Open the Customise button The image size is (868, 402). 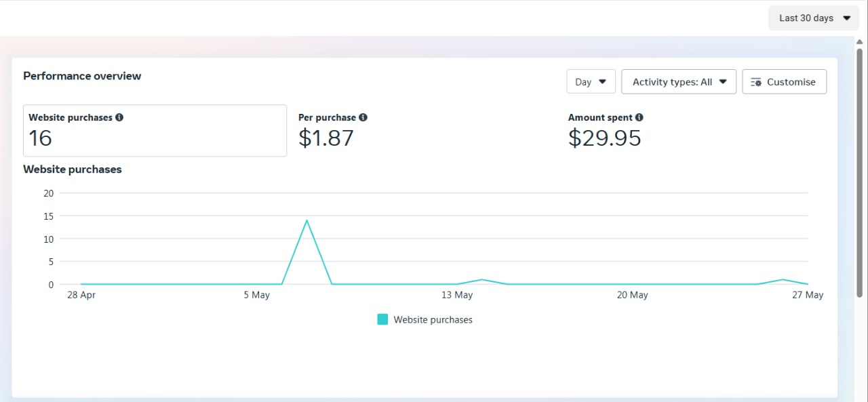[x=785, y=81]
